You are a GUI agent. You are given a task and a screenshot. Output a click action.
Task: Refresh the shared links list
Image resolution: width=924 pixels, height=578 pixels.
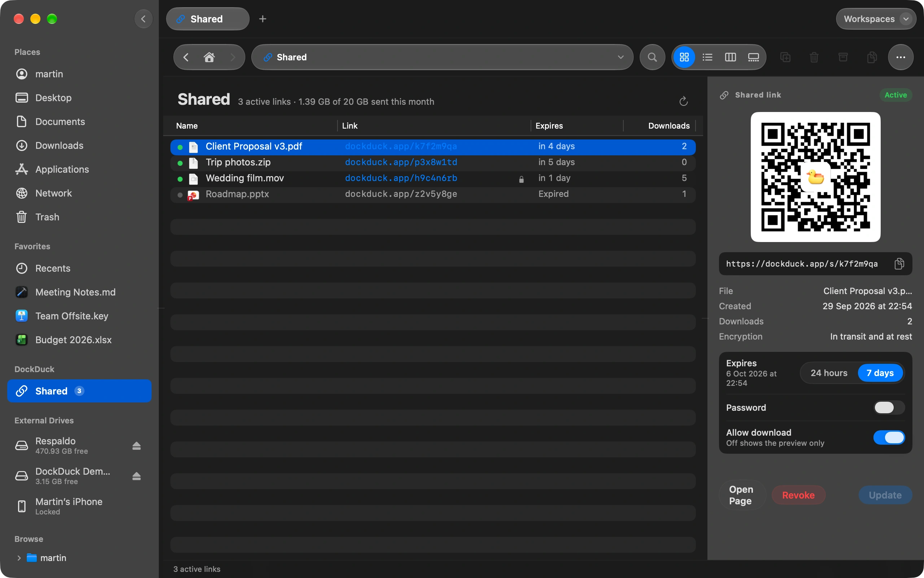pyautogui.click(x=684, y=101)
